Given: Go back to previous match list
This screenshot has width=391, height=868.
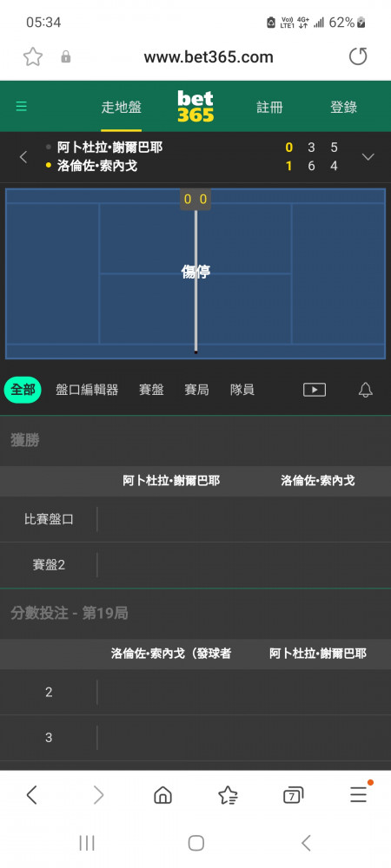Looking at the screenshot, I should point(23,157).
